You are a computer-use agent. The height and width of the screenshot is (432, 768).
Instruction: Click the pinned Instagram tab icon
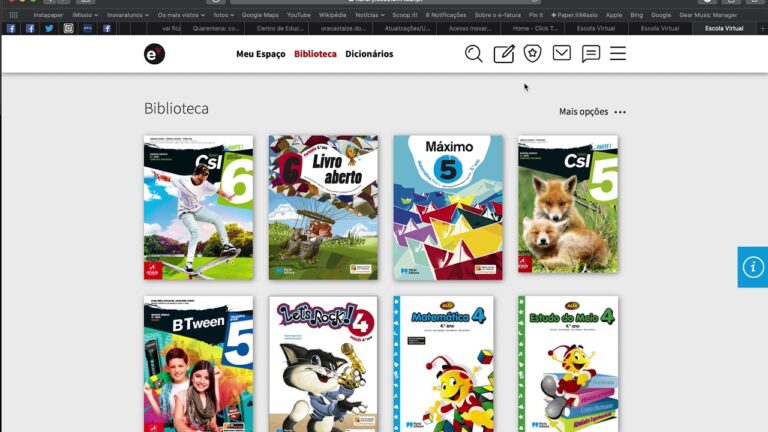[x=68, y=28]
